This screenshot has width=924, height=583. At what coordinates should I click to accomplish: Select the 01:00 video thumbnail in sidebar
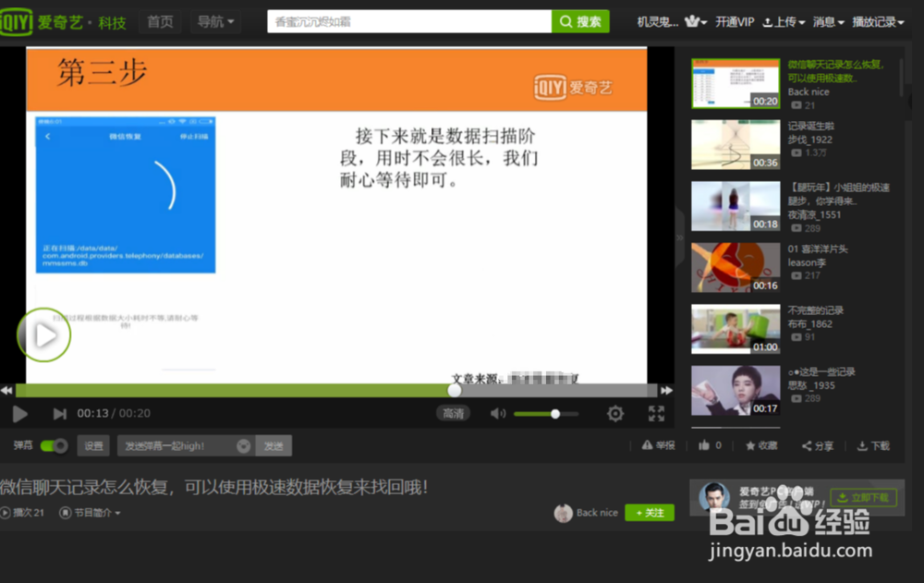(735, 329)
